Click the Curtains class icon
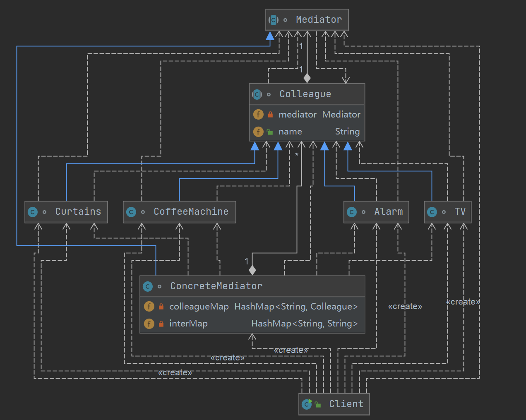Screen dimensions: 526x420 click(x=33, y=212)
